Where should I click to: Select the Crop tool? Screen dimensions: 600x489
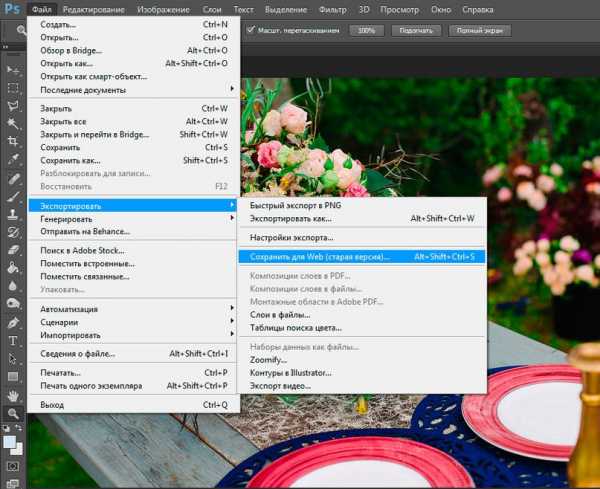point(13,141)
